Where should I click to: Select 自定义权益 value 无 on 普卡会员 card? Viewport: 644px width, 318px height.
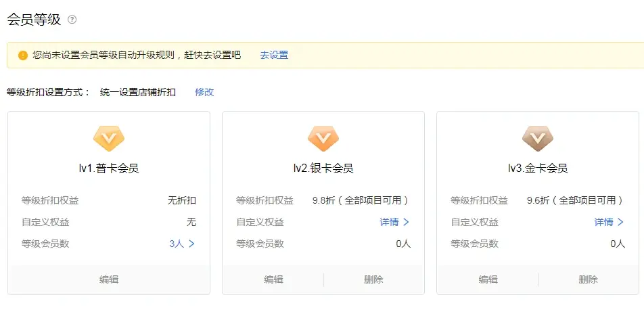(x=191, y=223)
